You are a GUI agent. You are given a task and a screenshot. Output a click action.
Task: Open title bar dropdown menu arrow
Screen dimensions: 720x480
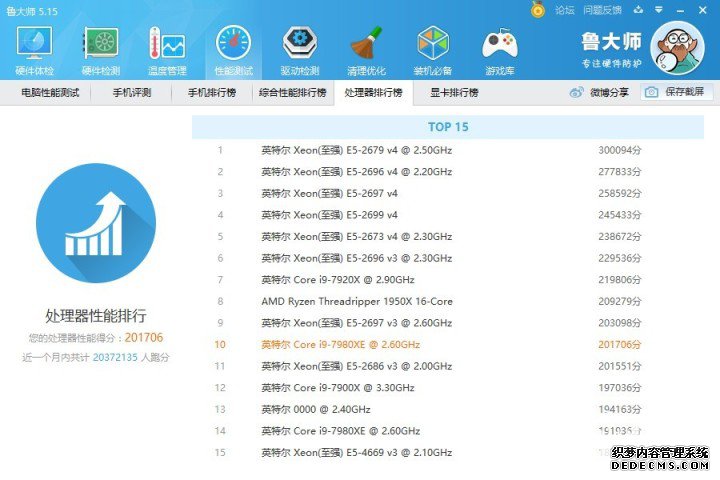[658, 10]
